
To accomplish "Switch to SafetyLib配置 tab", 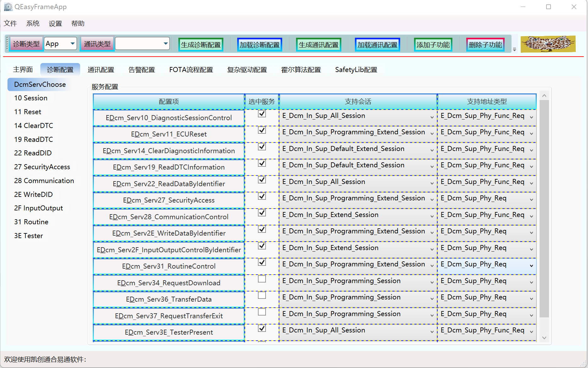I will (356, 70).
